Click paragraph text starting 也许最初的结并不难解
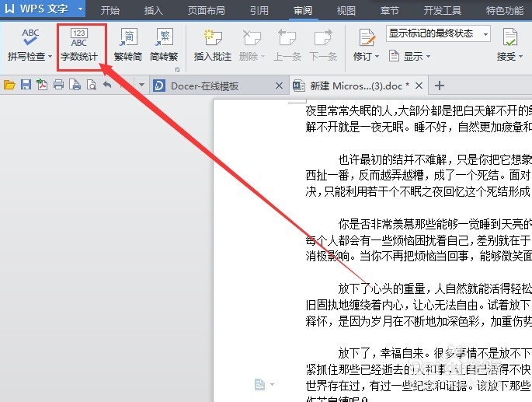 (x=435, y=159)
